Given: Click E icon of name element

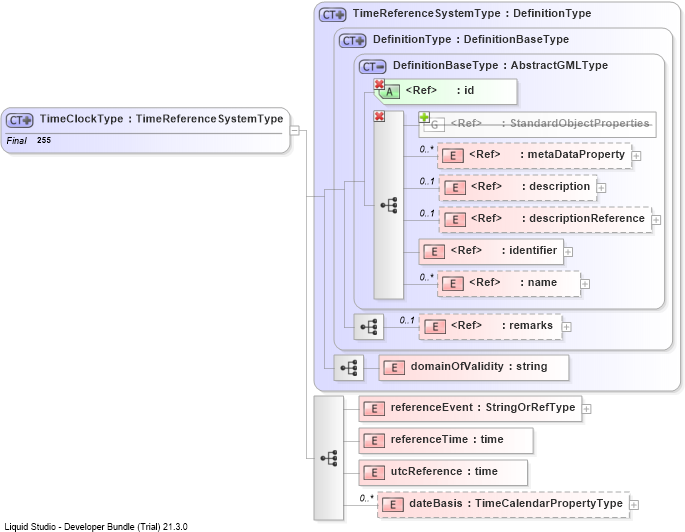Looking at the screenshot, I should [x=453, y=283].
